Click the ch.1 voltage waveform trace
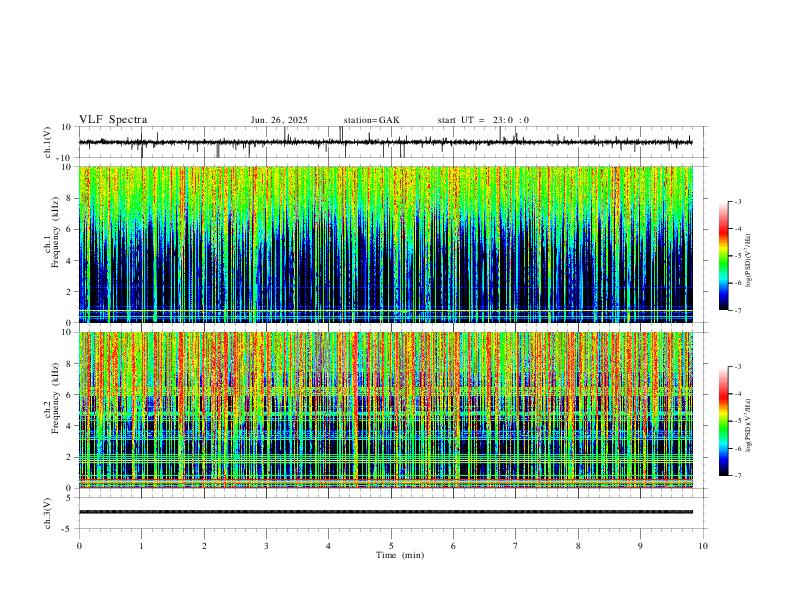The image size is (792, 612). [385, 142]
